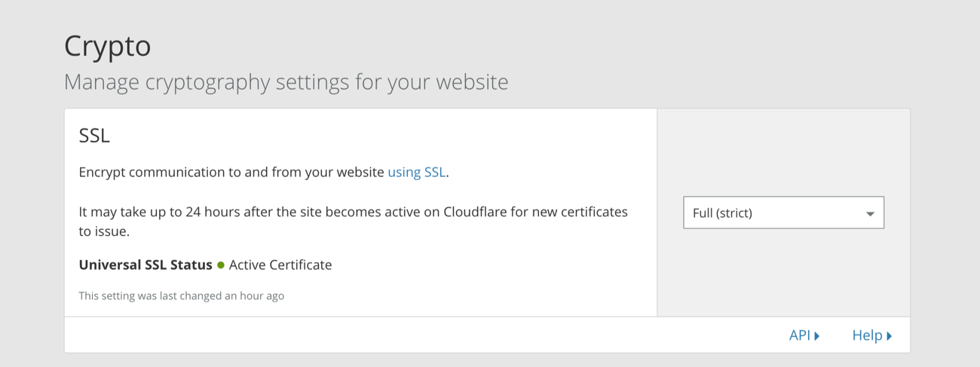The height and width of the screenshot is (367, 980).
Task: Click the Crypto page heading
Action: (x=108, y=46)
